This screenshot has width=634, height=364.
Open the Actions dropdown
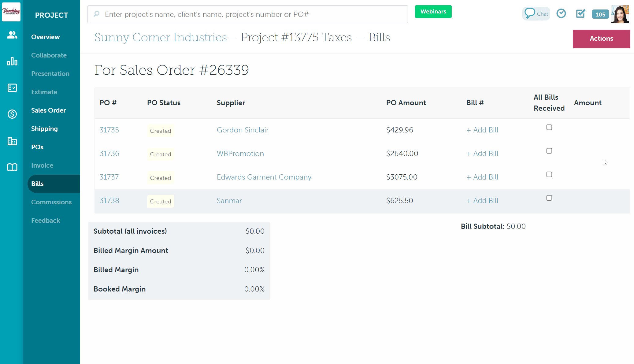pyautogui.click(x=601, y=39)
